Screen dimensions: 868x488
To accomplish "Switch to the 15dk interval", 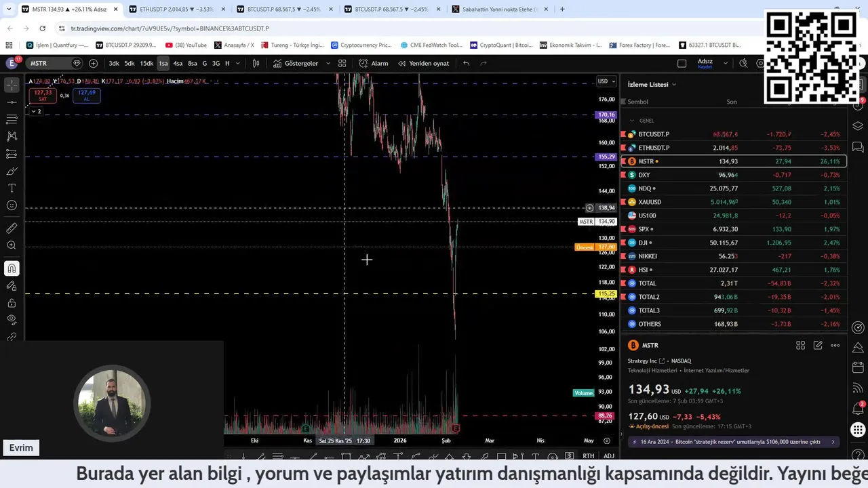I will [146, 63].
